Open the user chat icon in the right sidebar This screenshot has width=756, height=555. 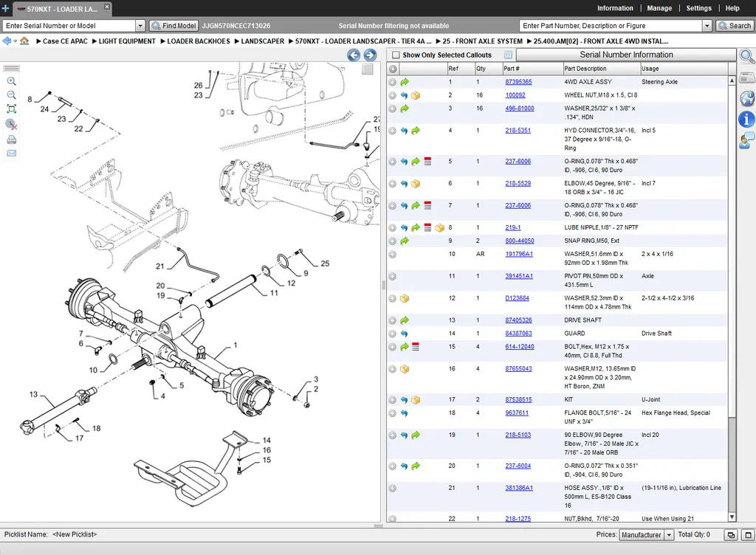pyautogui.click(x=747, y=140)
